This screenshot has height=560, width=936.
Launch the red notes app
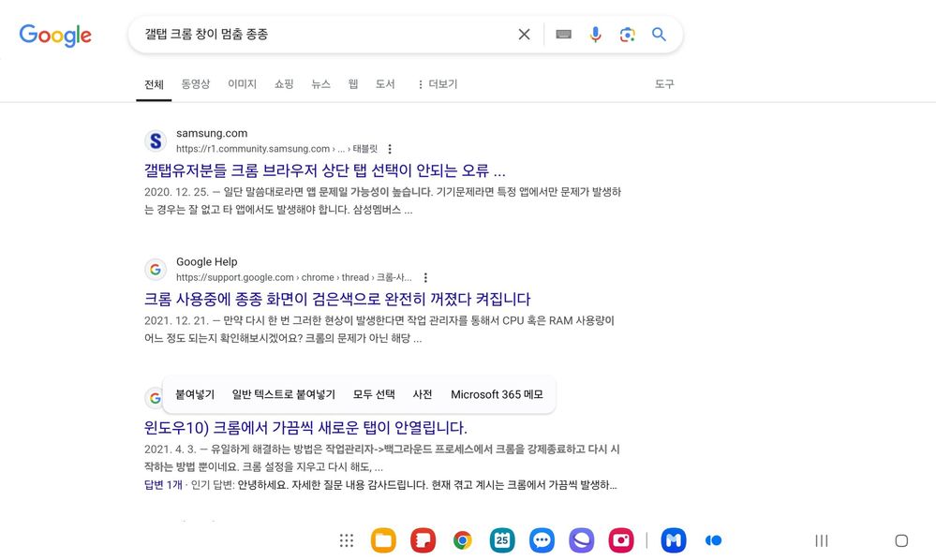(423, 540)
